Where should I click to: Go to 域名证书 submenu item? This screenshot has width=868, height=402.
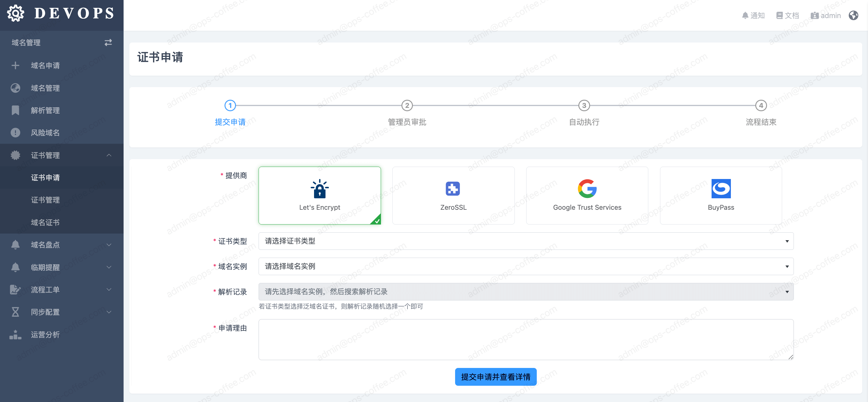45,222
